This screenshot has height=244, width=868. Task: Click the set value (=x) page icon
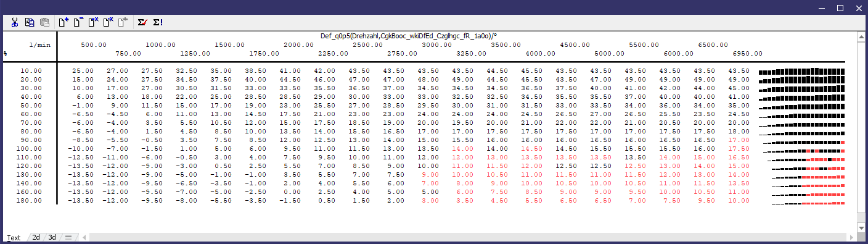pyautogui.click(x=94, y=22)
